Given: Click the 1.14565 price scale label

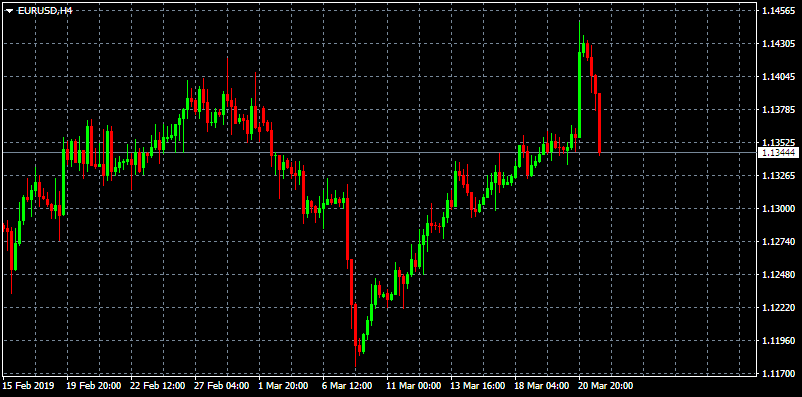Looking at the screenshot, I should click(x=778, y=11).
